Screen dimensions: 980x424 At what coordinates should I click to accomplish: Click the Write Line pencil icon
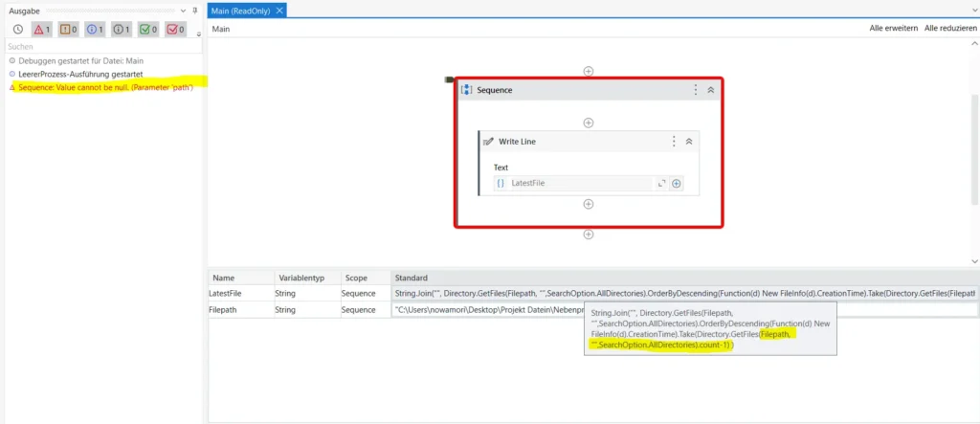(x=489, y=142)
